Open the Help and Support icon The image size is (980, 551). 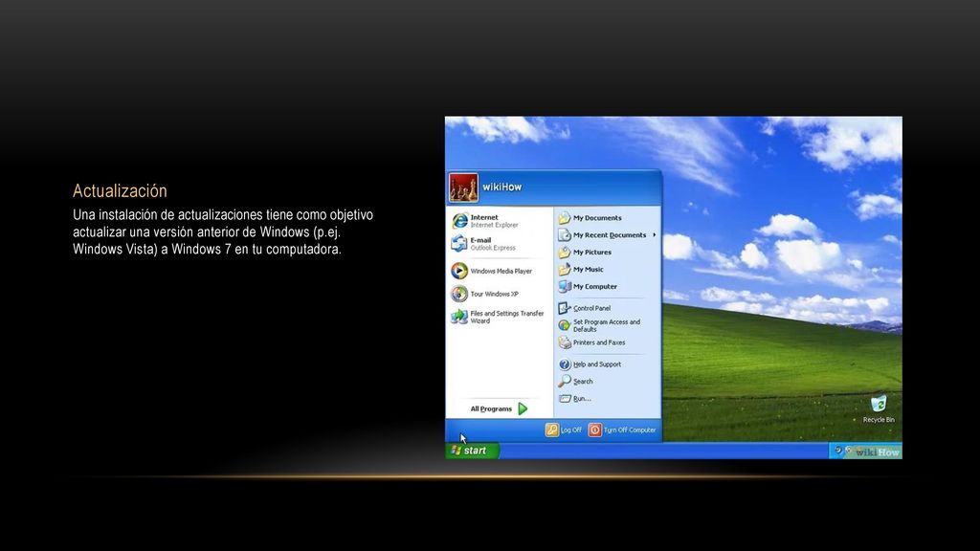pyautogui.click(x=565, y=364)
